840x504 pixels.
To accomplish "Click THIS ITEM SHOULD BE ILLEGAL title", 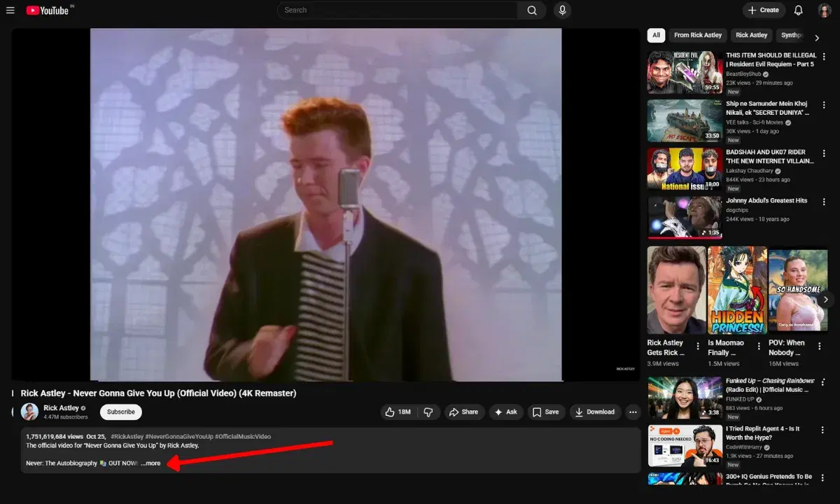I will coord(771,59).
